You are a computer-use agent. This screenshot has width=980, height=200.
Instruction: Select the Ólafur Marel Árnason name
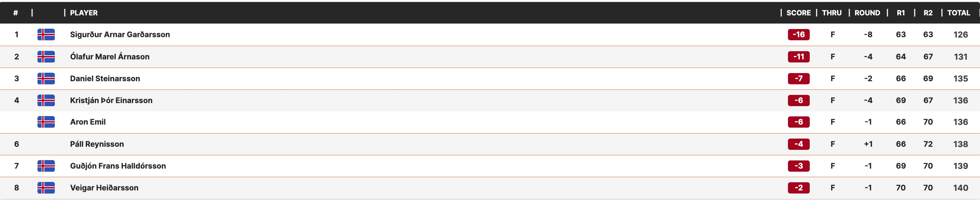[x=110, y=57]
